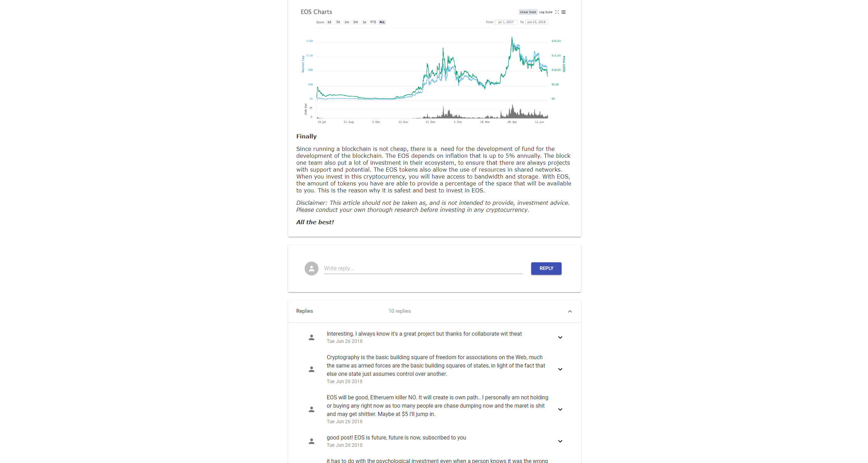Click the avatar icon of the 'good post' reply
Image resolution: width=868 pixels, height=463 pixels.
click(311, 441)
